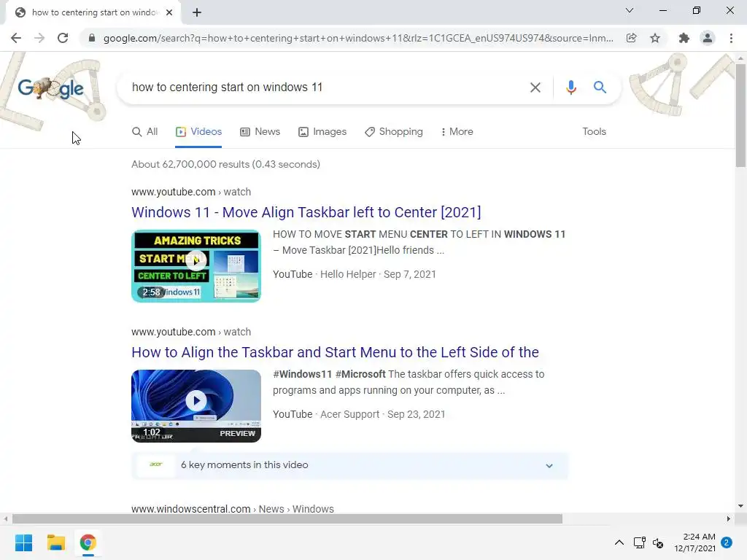Bookmark this tab with the star
The height and width of the screenshot is (560, 747).
(655, 38)
